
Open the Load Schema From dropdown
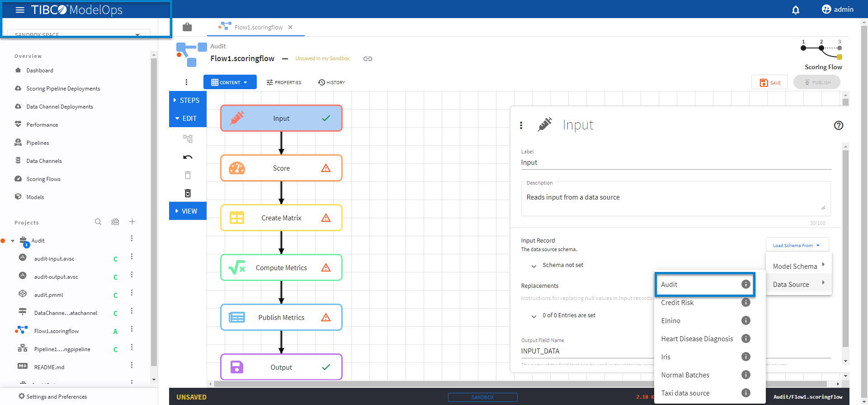(x=797, y=245)
